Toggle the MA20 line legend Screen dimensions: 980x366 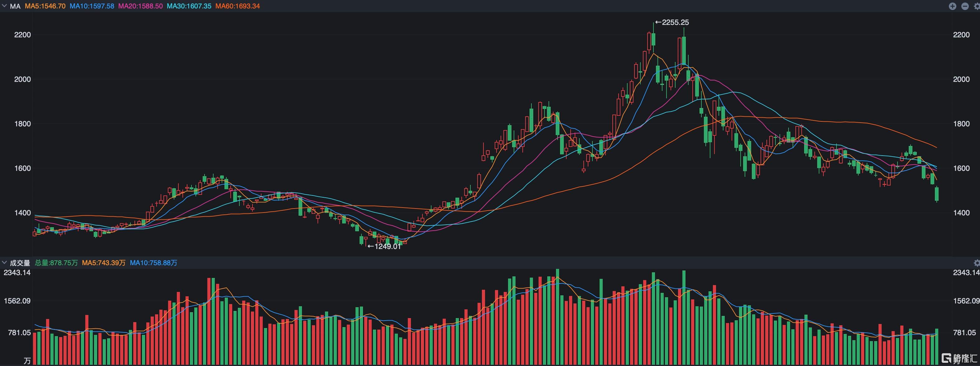pyautogui.click(x=140, y=6)
